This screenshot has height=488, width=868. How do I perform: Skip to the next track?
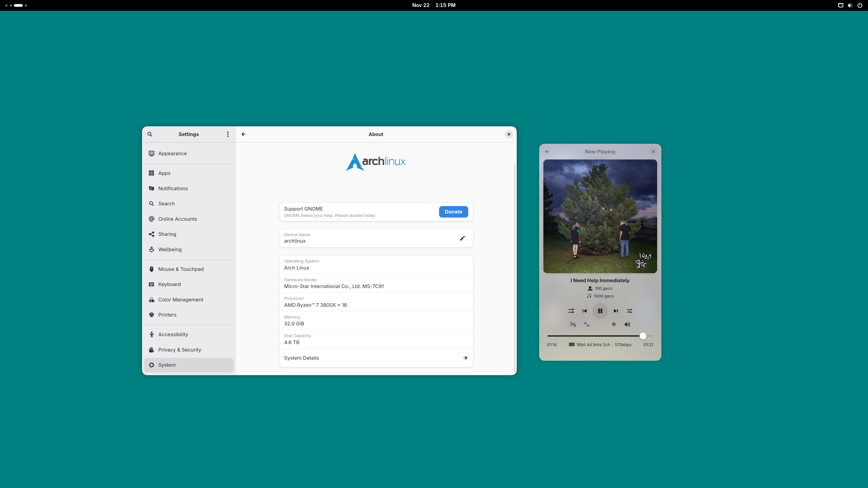[x=616, y=311]
